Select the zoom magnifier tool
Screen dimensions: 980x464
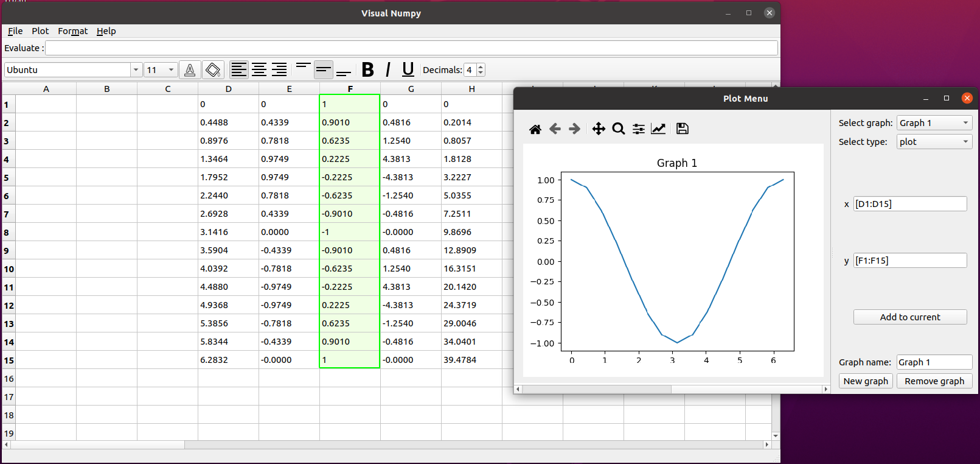[619, 128]
